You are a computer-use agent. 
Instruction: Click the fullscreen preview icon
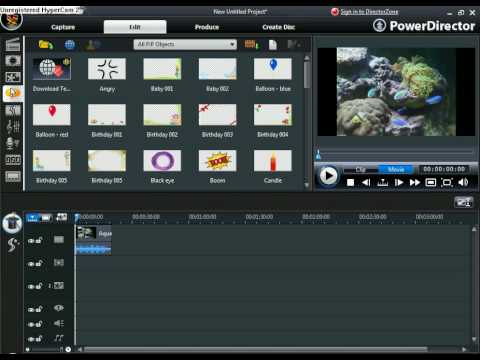[x=447, y=182]
